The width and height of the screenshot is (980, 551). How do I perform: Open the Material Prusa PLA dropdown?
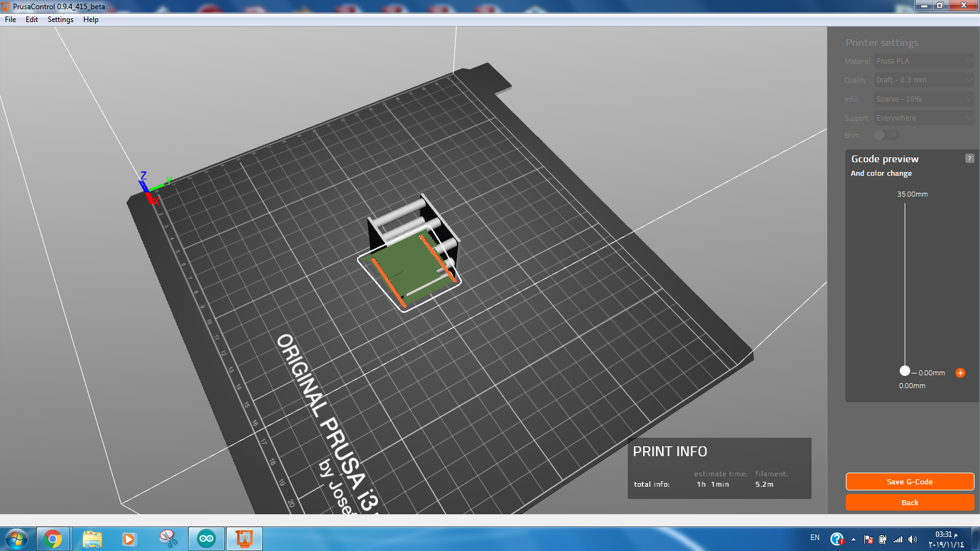(x=924, y=61)
